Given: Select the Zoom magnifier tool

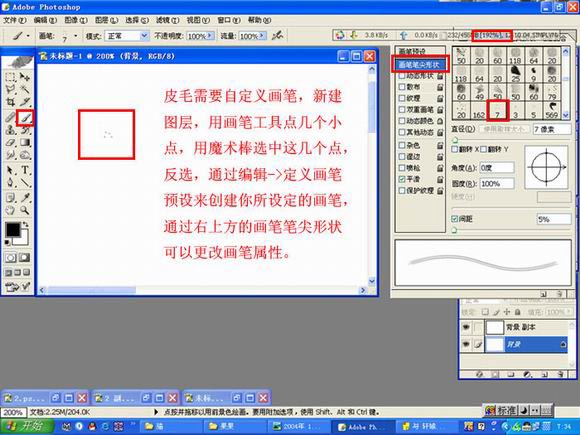Looking at the screenshot, I should 25,210.
